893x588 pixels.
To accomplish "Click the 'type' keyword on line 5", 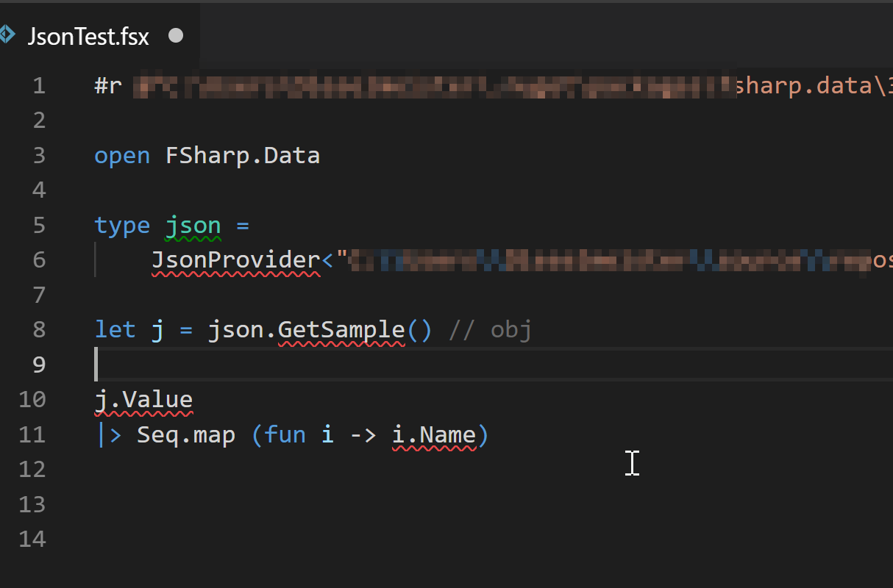I will [x=122, y=226].
